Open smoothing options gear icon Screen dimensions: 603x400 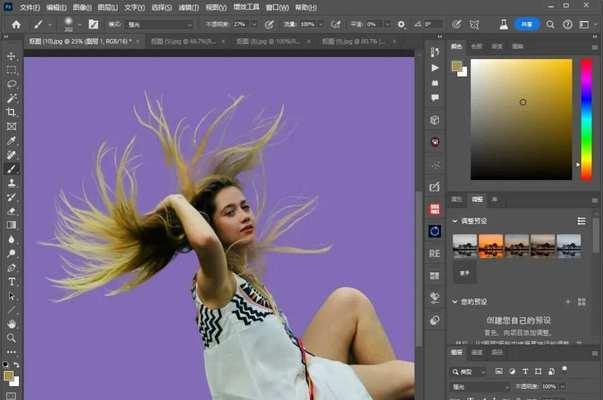coord(401,25)
